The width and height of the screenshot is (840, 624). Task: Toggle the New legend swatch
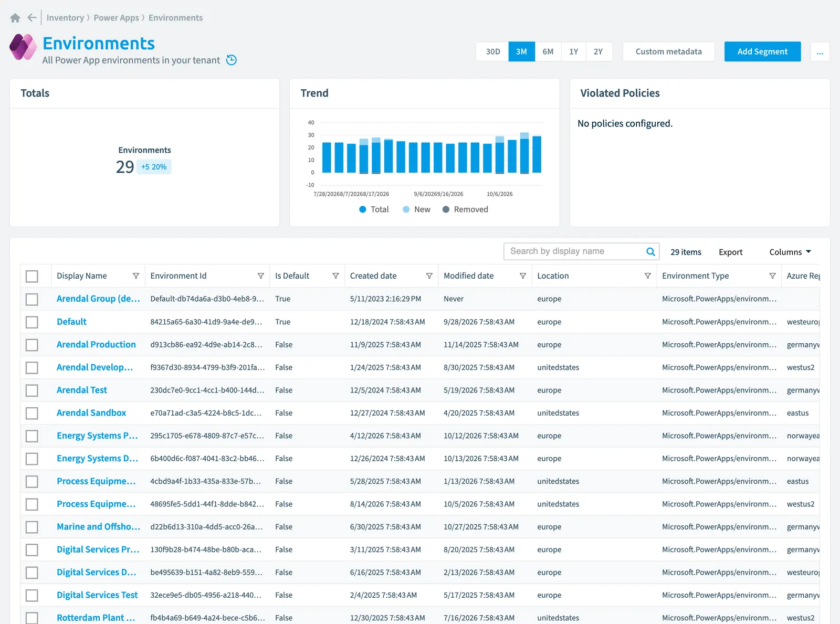(x=406, y=209)
